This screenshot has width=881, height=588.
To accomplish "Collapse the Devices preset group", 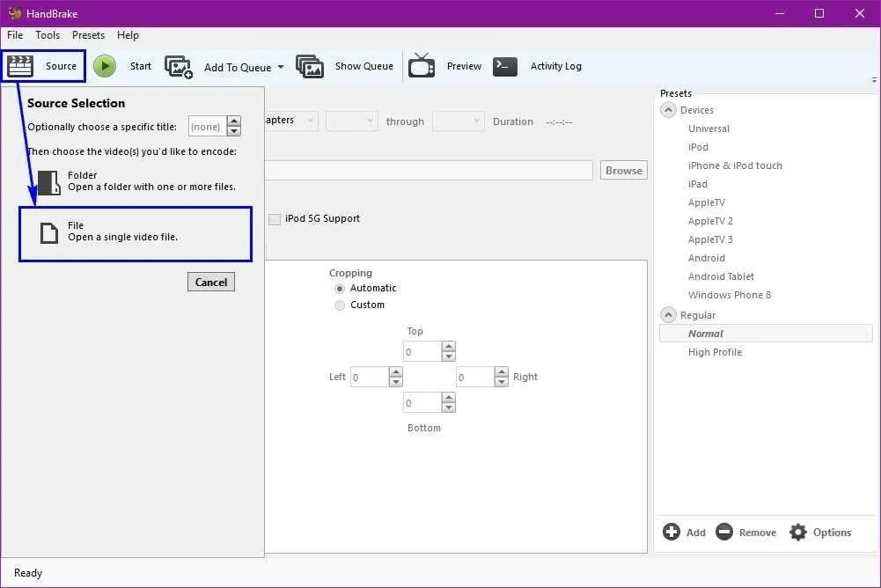I will pos(668,110).
